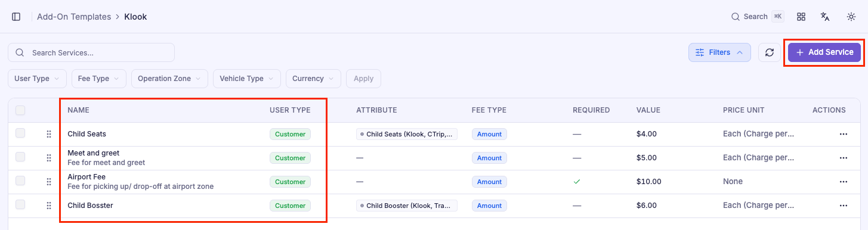Check the Child Seats row checkbox
Viewport: 868px width, 230px height.
(20, 133)
